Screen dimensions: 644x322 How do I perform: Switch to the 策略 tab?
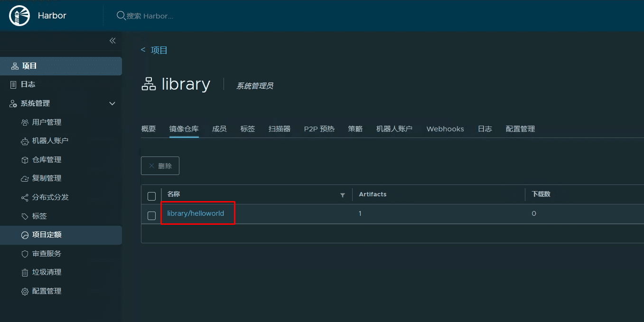pos(355,129)
